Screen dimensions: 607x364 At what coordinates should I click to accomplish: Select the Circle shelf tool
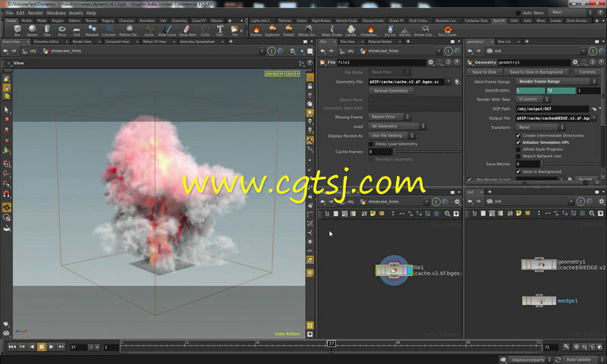(205, 30)
